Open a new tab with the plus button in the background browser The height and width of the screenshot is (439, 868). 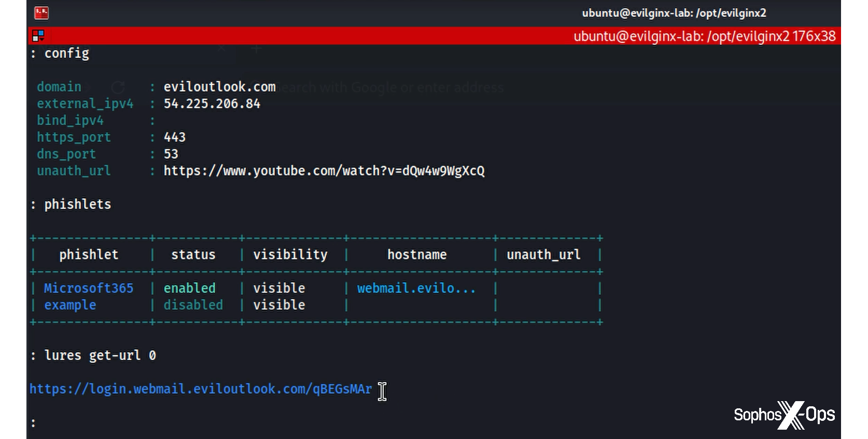[x=256, y=49]
